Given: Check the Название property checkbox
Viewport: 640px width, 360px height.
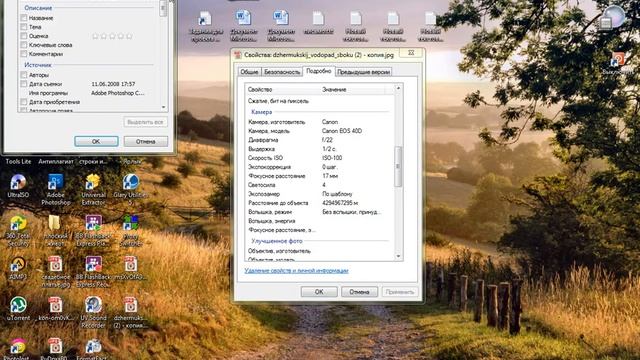Looking at the screenshot, I should click(24, 18).
